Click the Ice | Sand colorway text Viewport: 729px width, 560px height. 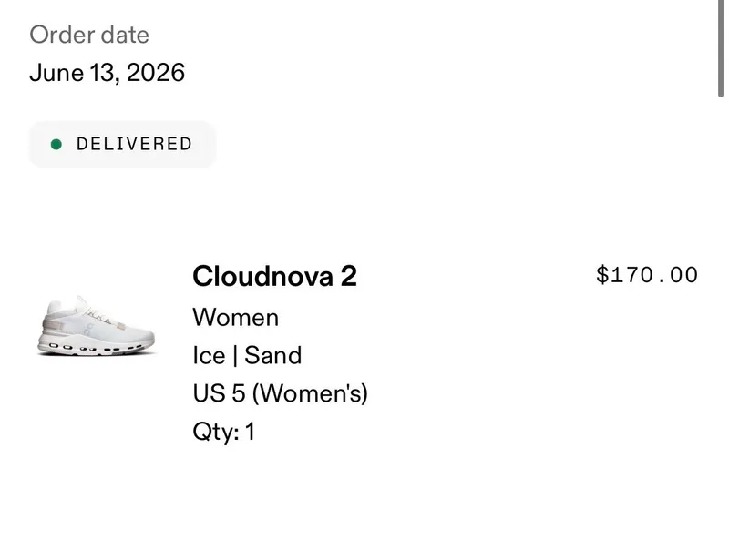click(247, 355)
